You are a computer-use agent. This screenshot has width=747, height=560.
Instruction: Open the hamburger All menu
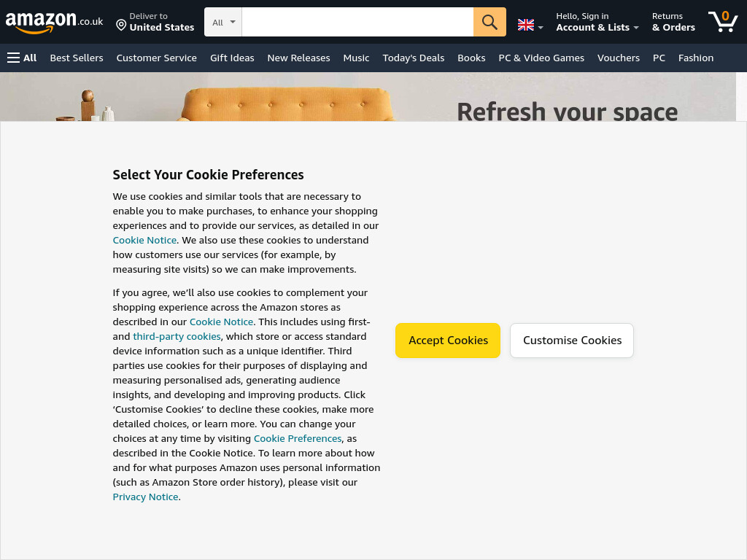(x=22, y=58)
